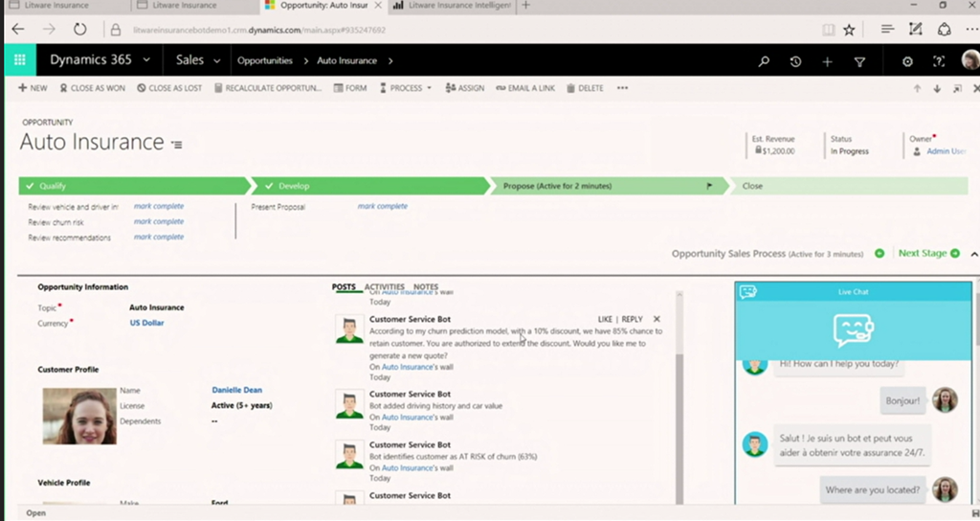Click RECALCULATE OPPORTUNITY command
Viewport: 980px width, 521px height.
click(268, 88)
